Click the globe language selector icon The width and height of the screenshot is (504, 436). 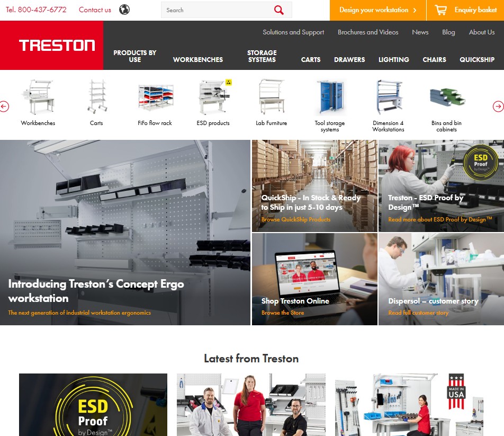124,10
